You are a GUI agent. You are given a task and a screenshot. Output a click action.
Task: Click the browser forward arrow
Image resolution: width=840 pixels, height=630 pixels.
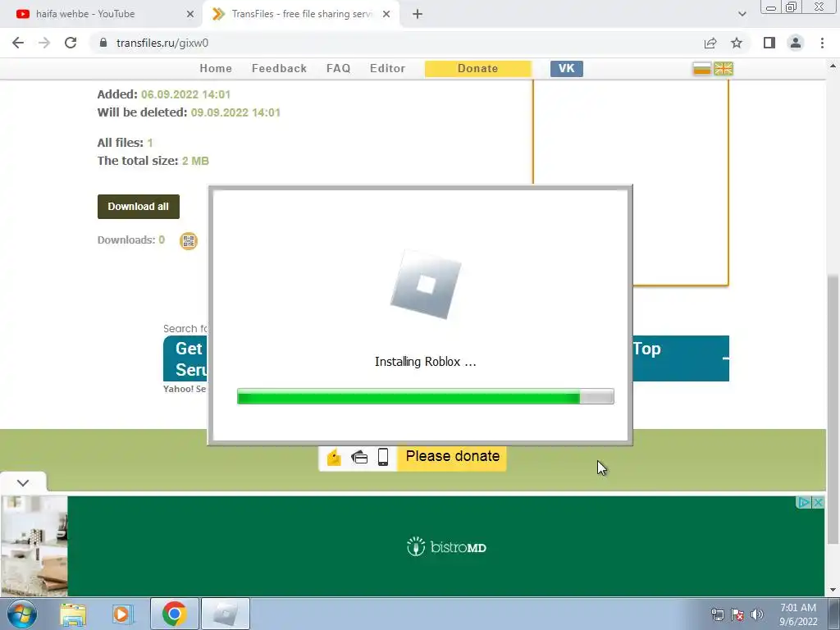(x=44, y=43)
